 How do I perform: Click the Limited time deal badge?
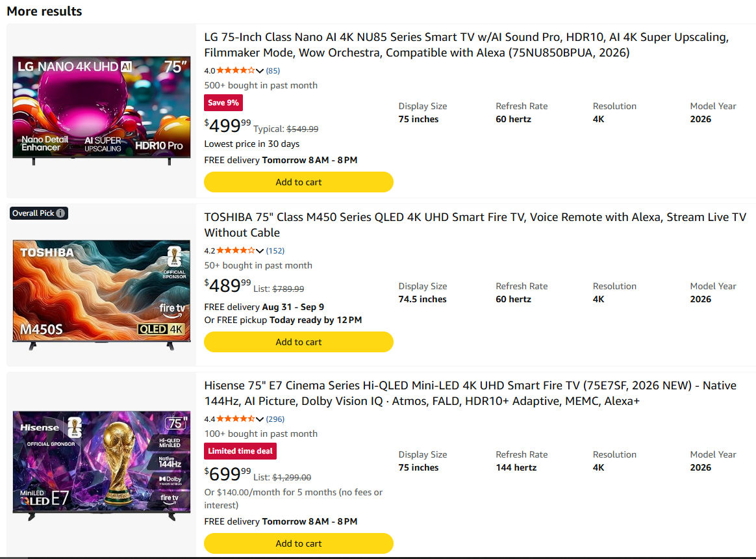[240, 451]
